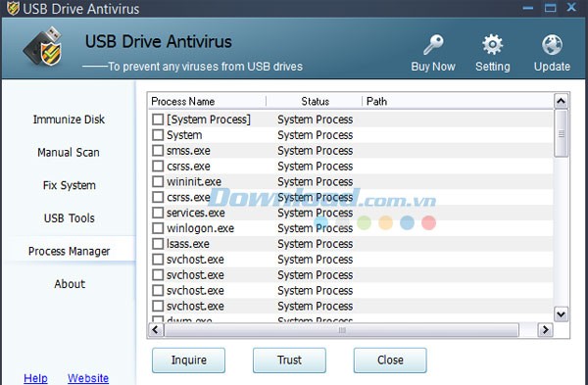Sort by Status column header
Image resolution: width=588 pixels, height=385 pixels.
[315, 101]
